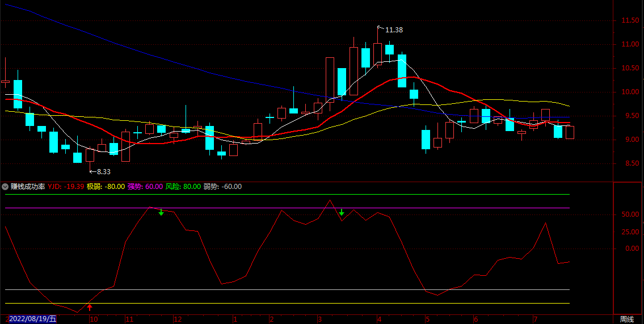Select the yellow 极弱 -80 level line
The image size is (644, 324).
click(x=288, y=304)
